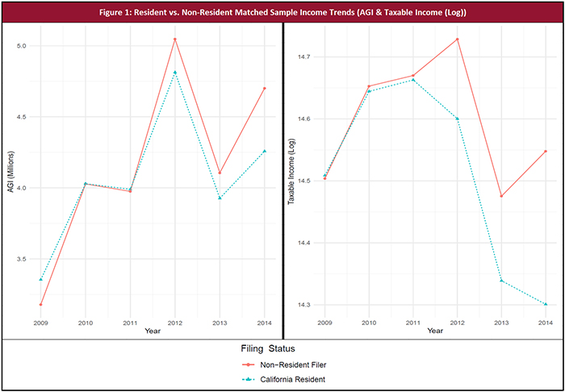Select California Resident 2013 triangle in Taxable Income chart
The height and width of the screenshot is (392, 565).
[501, 281]
